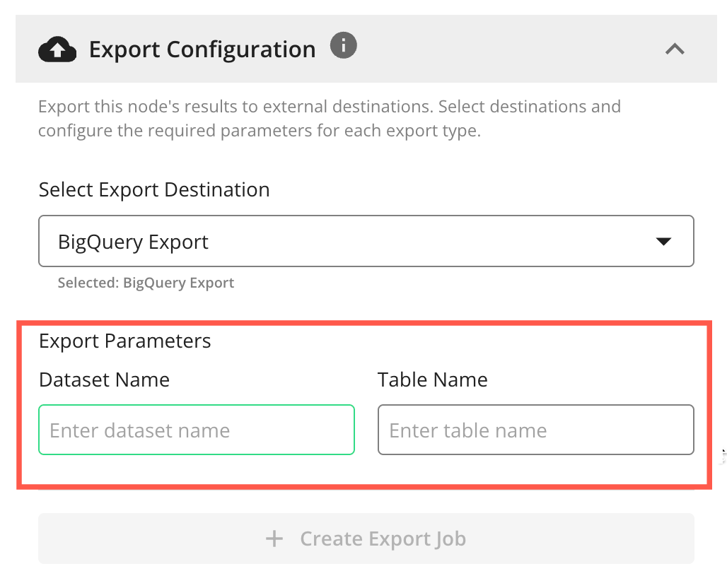Focus the Dataset Name input field
The width and height of the screenshot is (727, 588).
coord(196,430)
